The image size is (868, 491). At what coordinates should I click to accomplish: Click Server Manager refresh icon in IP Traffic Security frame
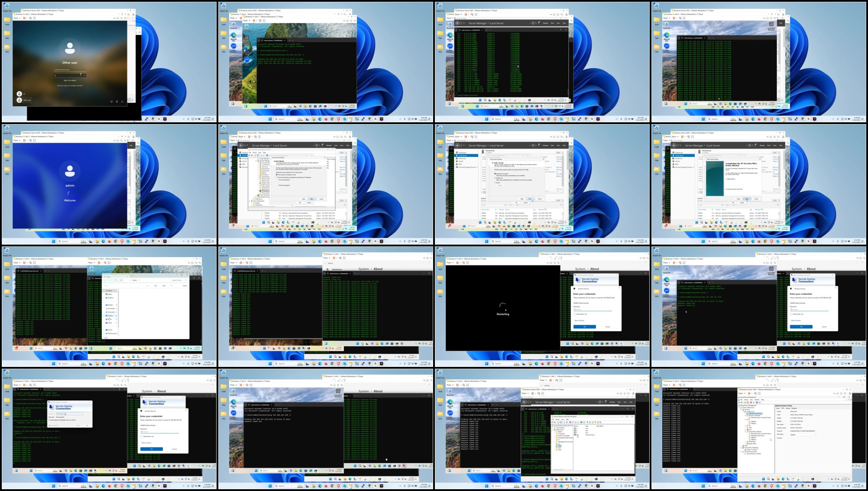point(533,145)
